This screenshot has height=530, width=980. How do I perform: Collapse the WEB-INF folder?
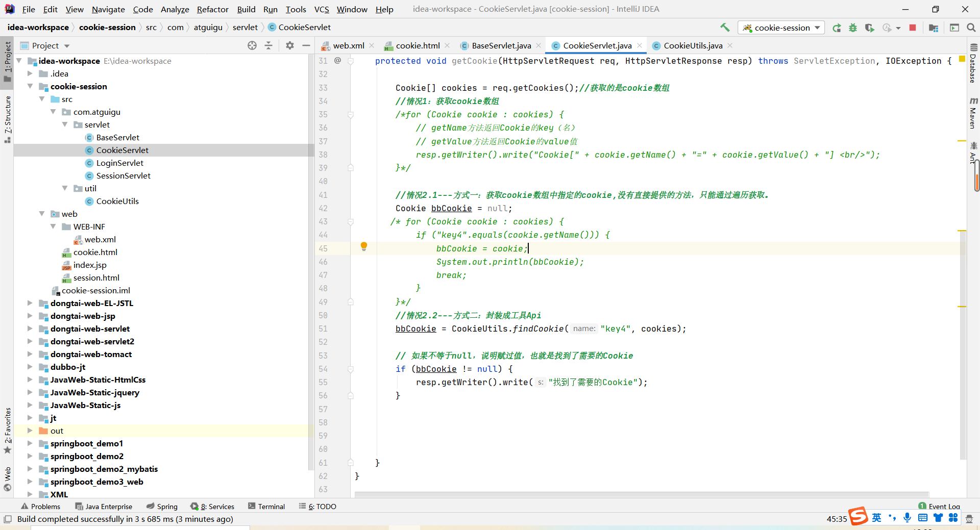point(53,226)
